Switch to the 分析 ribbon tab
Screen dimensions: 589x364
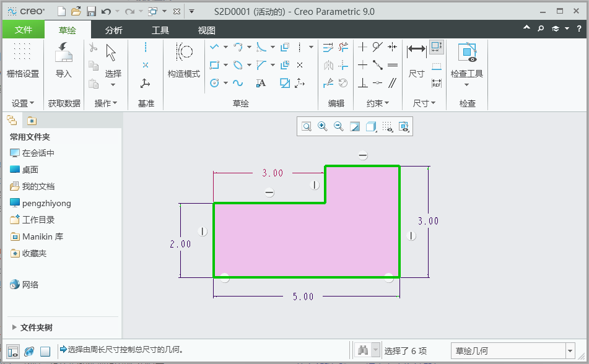tap(113, 30)
